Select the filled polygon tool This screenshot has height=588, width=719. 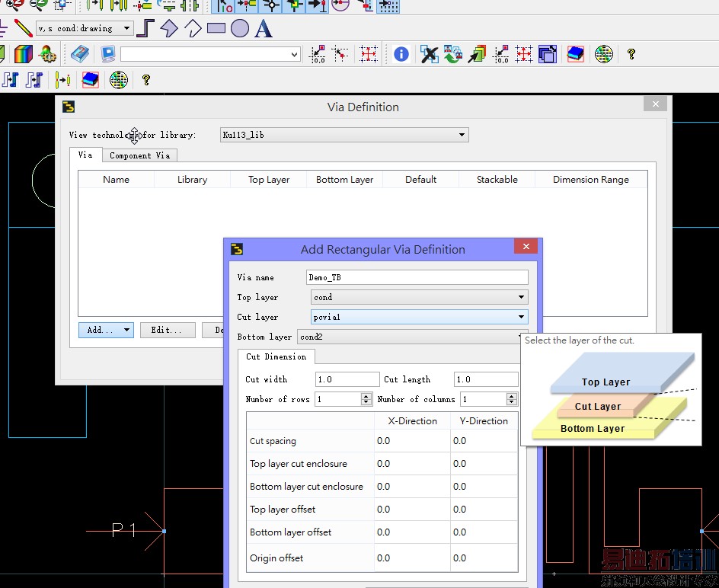pyautogui.click(x=168, y=29)
